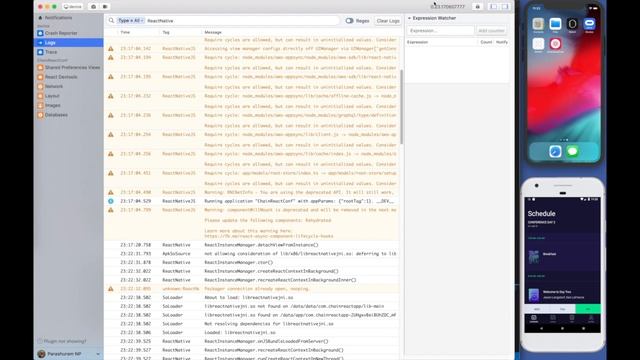Screen dimensions: 640x360
Task: Select 'Loaded: libreactnativejni.so' log row
Action: click(252, 332)
